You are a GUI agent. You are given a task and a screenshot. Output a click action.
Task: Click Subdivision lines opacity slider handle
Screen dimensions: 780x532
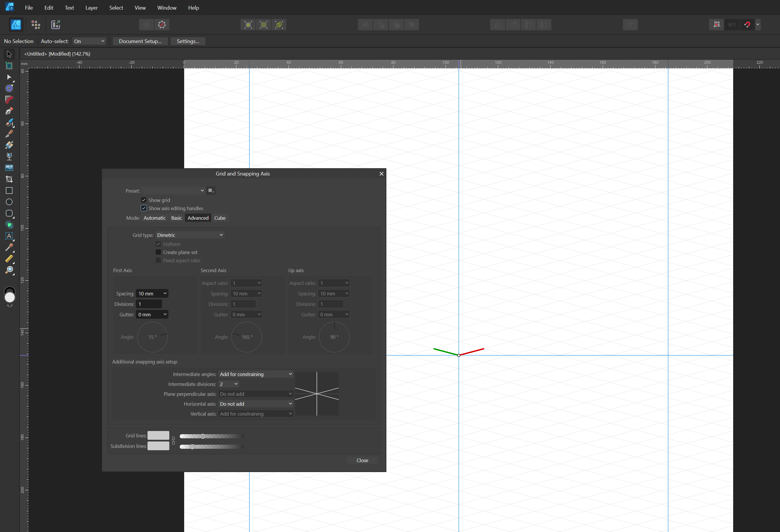[x=192, y=446]
